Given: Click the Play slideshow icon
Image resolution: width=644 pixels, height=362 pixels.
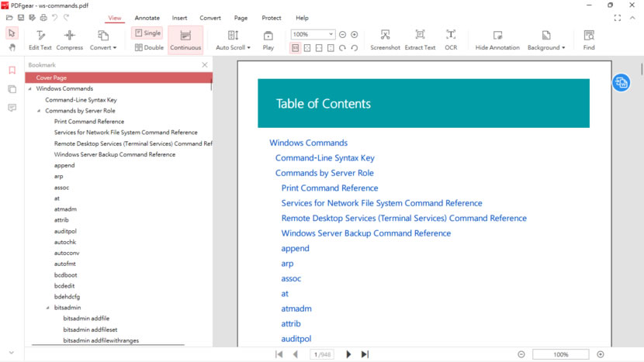Looking at the screenshot, I should coord(268,40).
